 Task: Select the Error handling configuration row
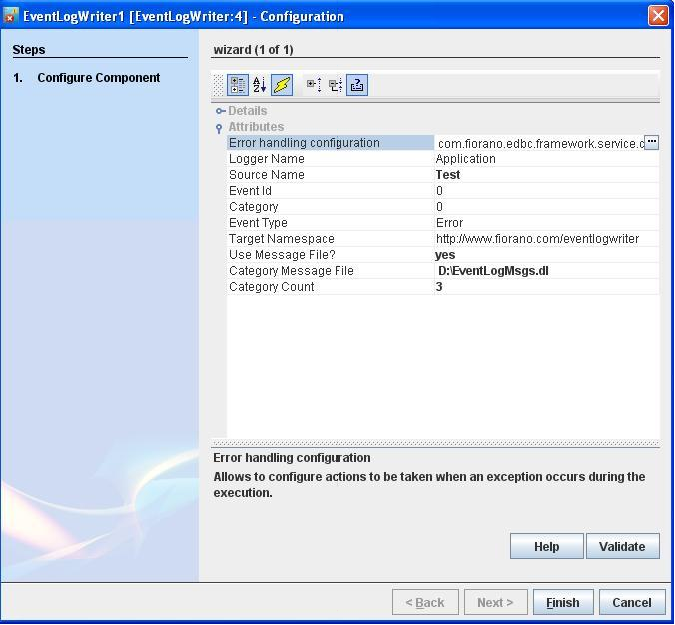coord(330,143)
